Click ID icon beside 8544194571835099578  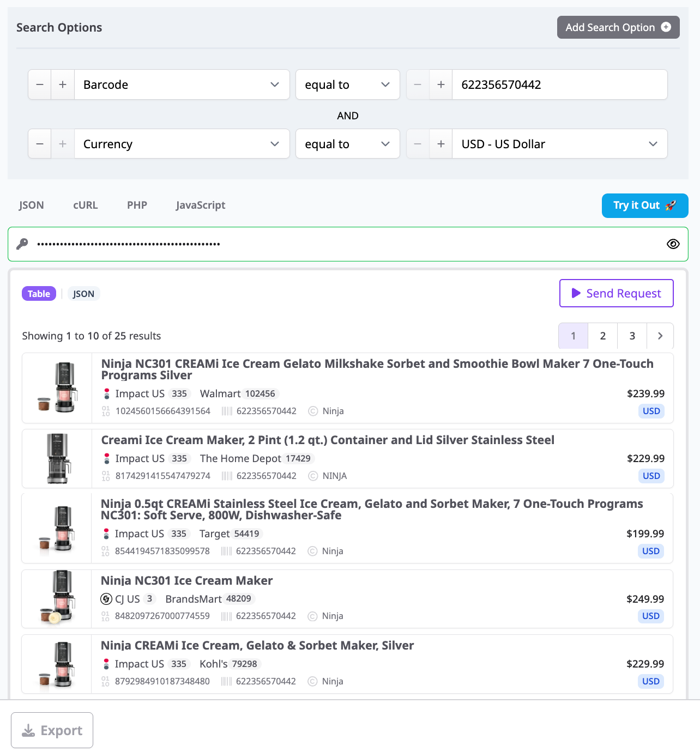[x=106, y=551]
